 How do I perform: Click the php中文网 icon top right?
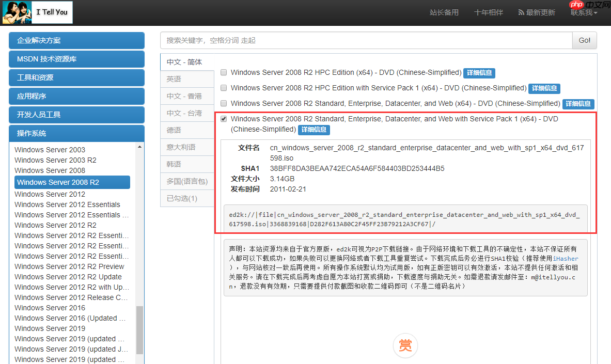click(x=576, y=6)
